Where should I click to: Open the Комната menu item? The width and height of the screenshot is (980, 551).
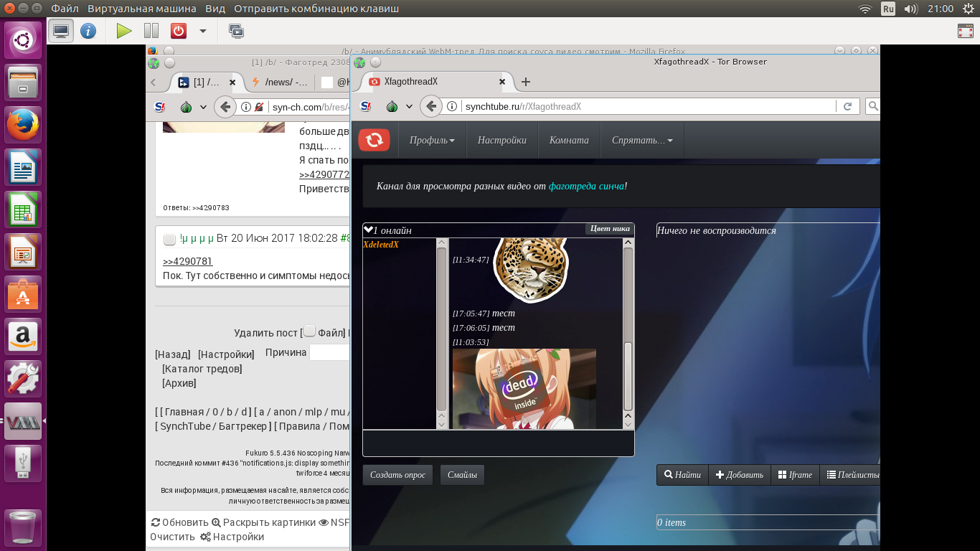coord(569,141)
